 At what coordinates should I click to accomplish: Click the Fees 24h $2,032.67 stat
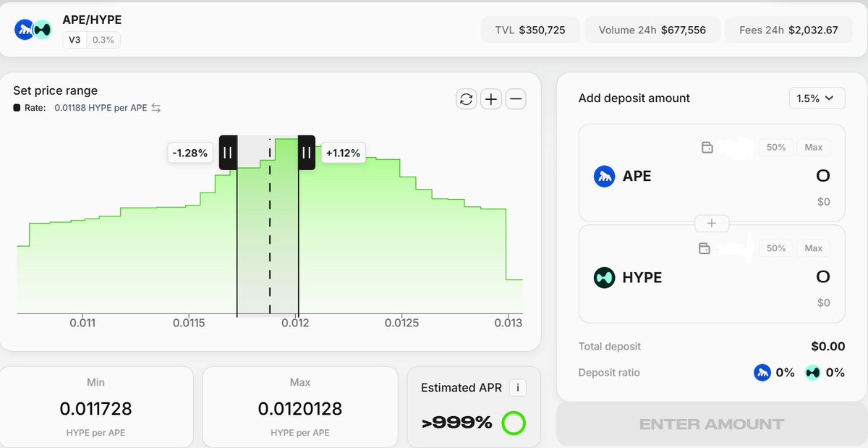[789, 30]
